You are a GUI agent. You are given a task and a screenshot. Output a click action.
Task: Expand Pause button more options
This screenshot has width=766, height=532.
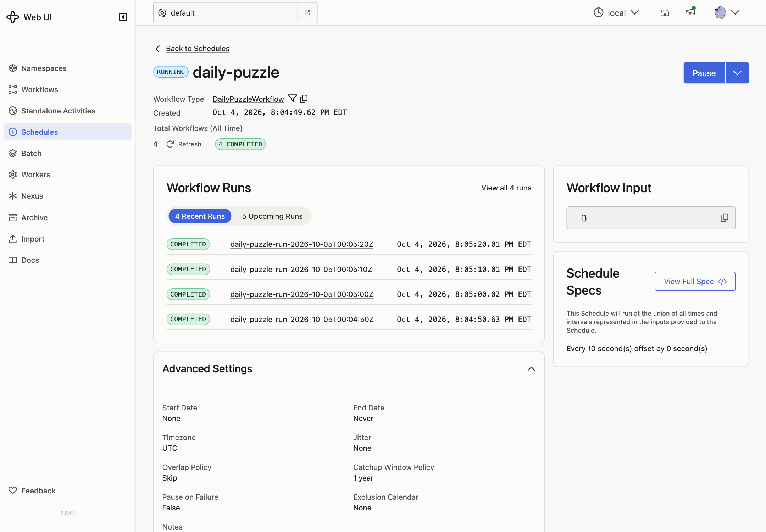[737, 73]
